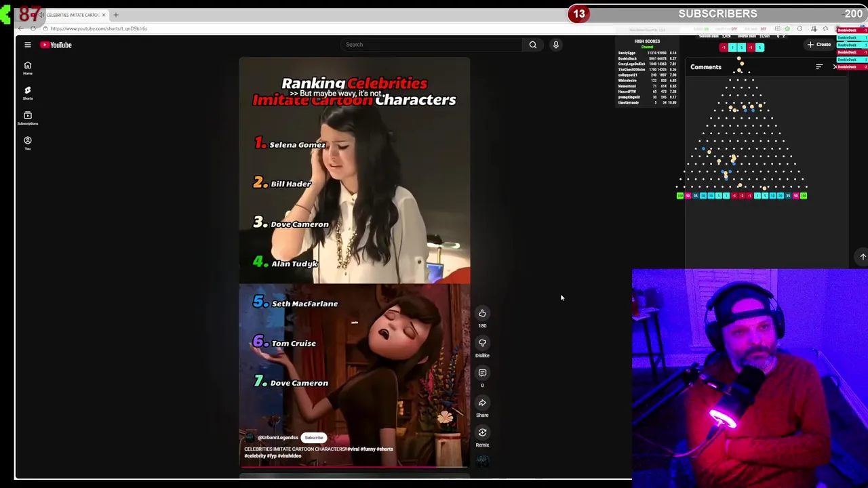Open the @UrbannLegendss channel link
The width and height of the screenshot is (868, 488).
point(277,438)
